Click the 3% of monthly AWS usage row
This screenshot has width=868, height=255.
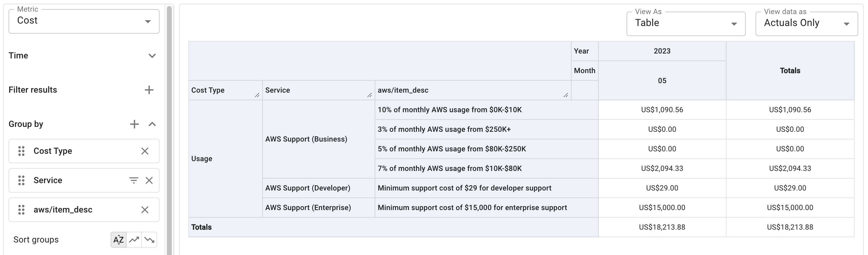tap(487, 129)
